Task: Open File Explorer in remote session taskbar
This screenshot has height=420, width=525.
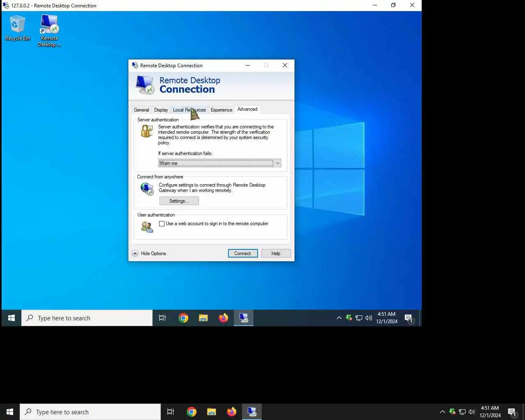Action: 203,318
